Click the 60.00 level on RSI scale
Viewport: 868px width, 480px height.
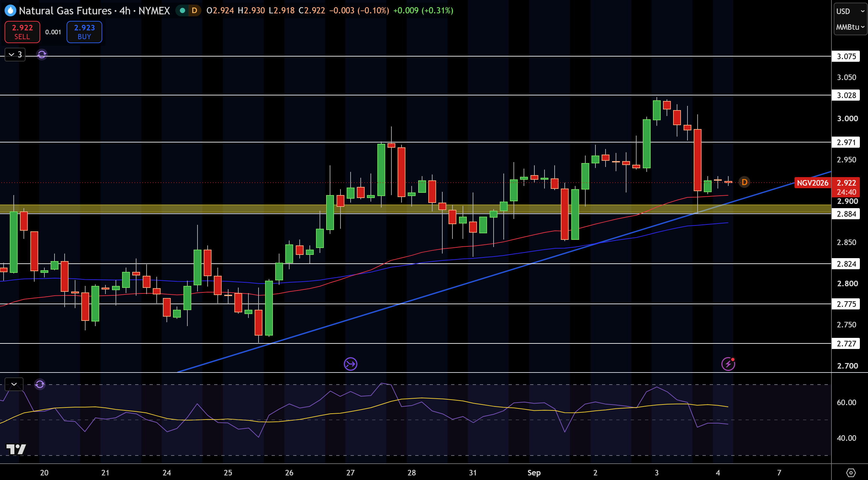pos(846,403)
